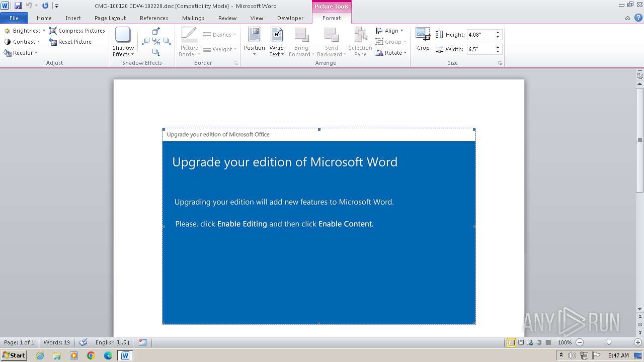Click the vertical scrollbar thumb
Image resolution: width=644 pixels, height=362 pixels.
[x=640, y=140]
